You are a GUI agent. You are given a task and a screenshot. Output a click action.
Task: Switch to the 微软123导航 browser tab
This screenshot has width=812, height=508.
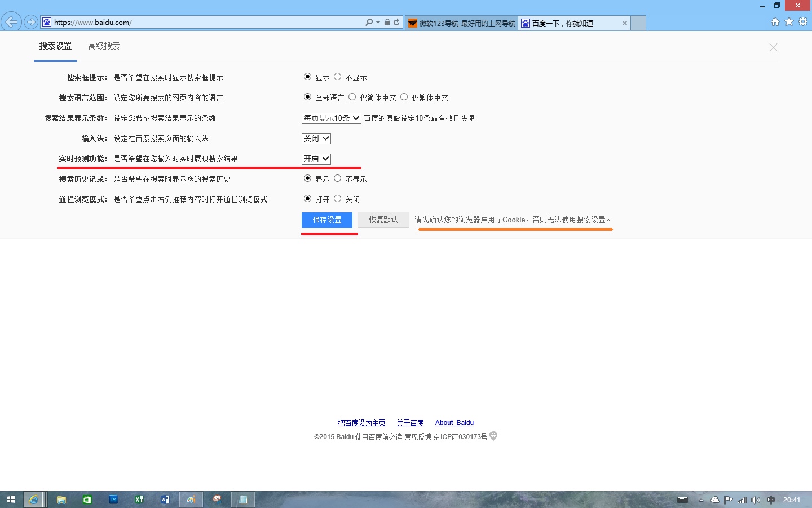[x=461, y=23]
